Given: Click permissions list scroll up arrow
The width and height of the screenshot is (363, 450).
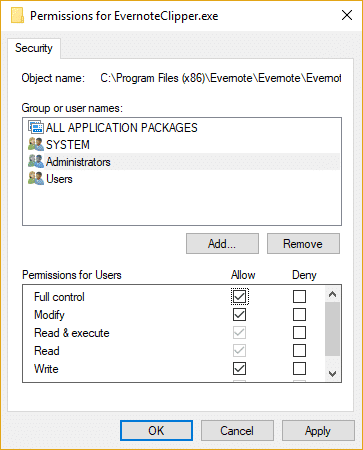Looking at the screenshot, I should pos(332,294).
